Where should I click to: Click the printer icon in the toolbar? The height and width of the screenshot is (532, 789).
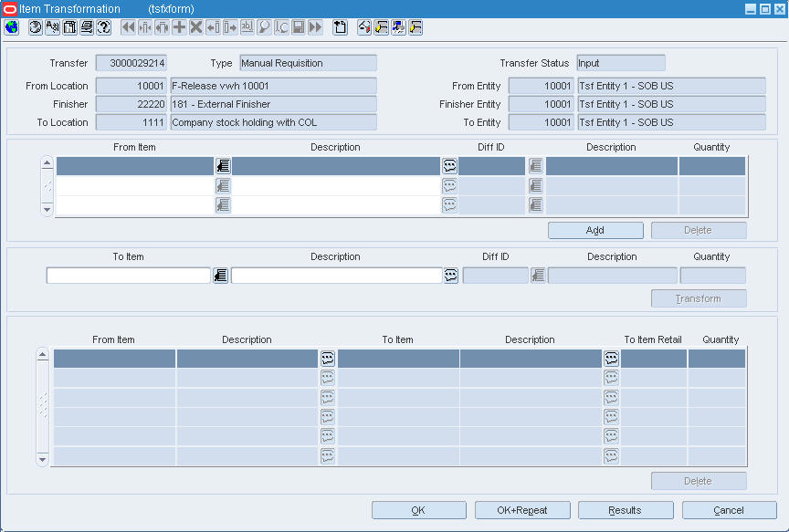87,27
